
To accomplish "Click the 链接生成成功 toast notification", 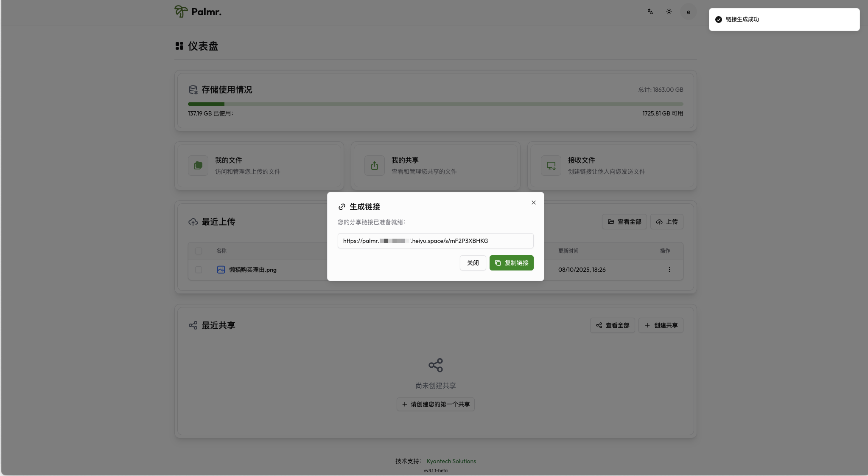I will click(784, 20).
